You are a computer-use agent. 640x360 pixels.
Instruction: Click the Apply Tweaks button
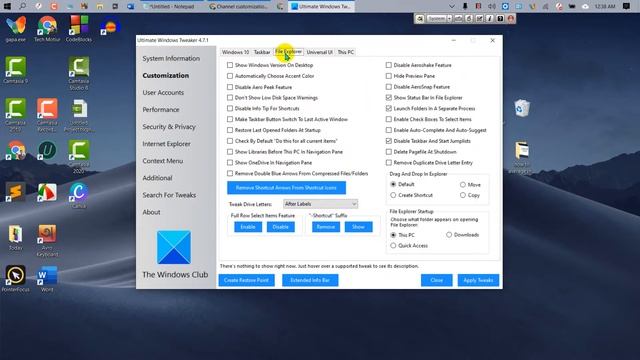pyautogui.click(x=478, y=280)
